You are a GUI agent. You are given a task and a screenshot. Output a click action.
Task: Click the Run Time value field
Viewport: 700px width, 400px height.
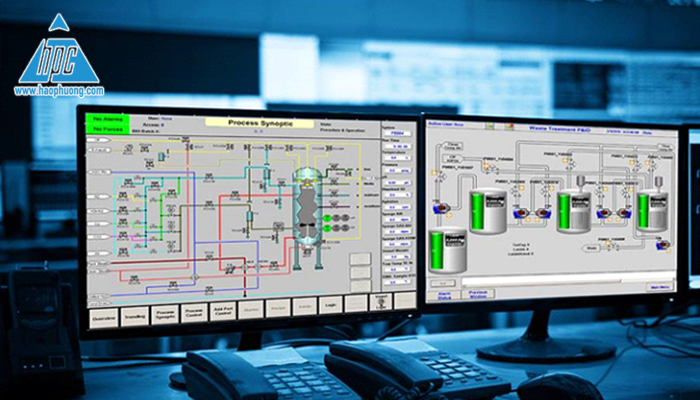(397, 146)
